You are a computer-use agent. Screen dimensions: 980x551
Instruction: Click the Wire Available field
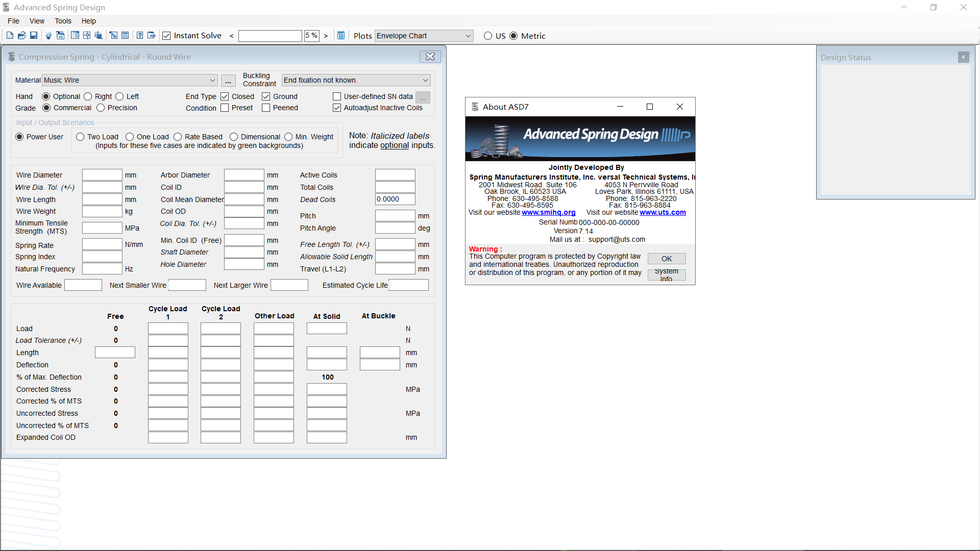tap(83, 285)
